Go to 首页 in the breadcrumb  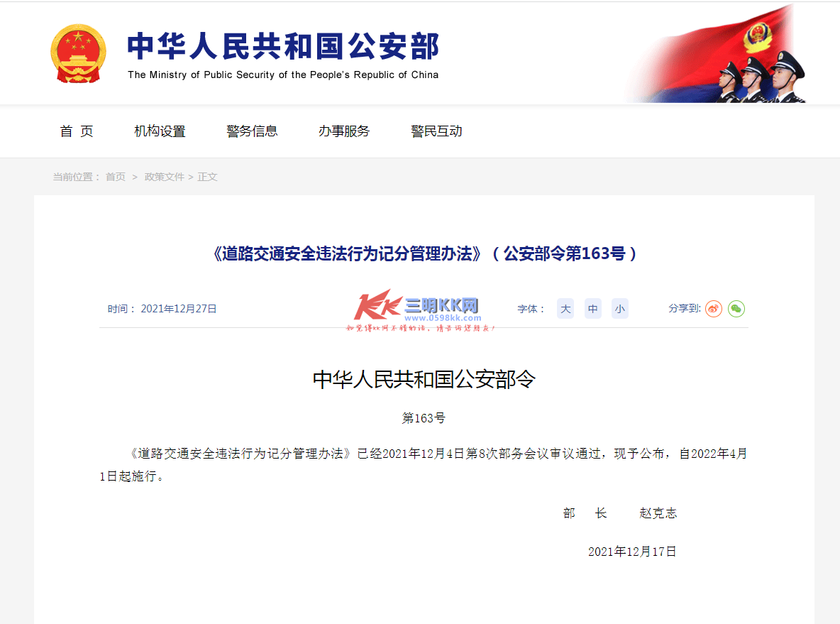[x=115, y=177]
